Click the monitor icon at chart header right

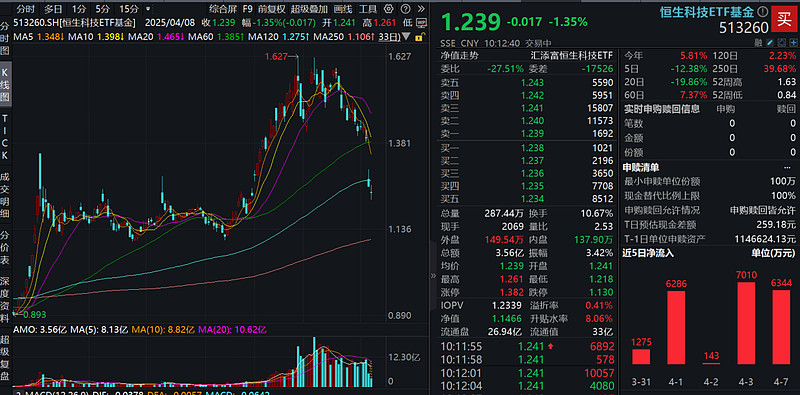[421, 23]
